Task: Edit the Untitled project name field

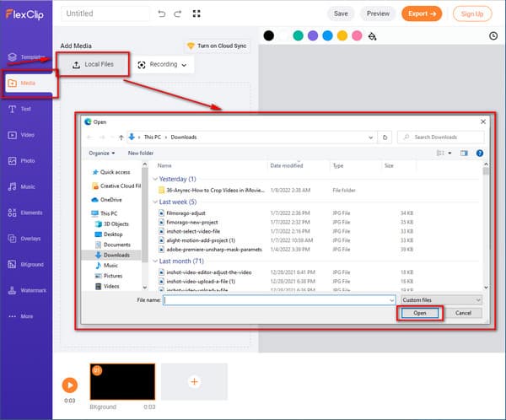Action: pyautogui.click(x=105, y=13)
